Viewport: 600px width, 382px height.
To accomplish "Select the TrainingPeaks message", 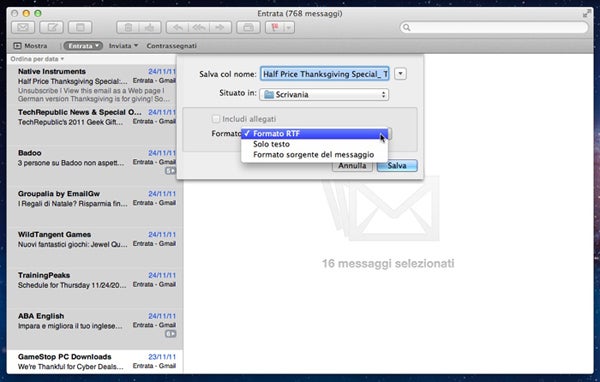I will (x=95, y=289).
